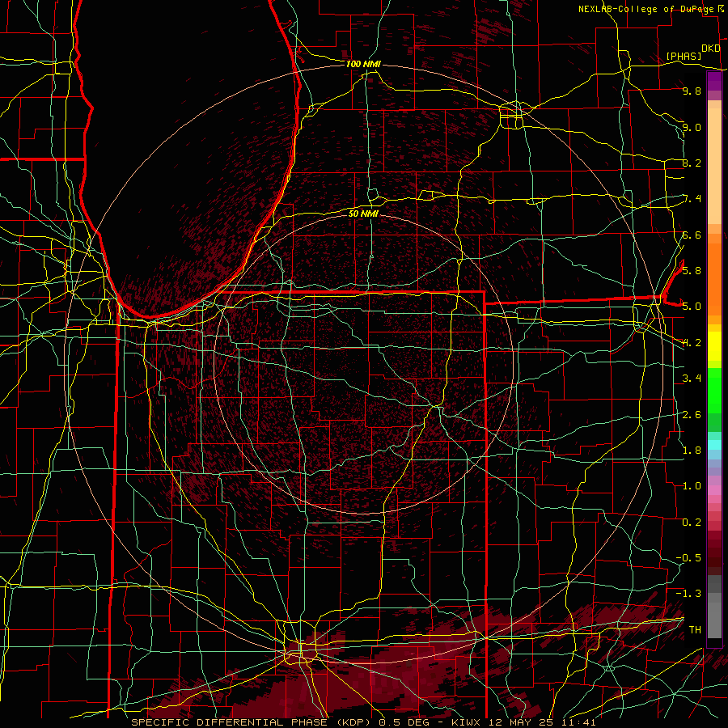Pick the purple band atop the color bar
Viewport: 728px width, 728px height.
coord(714,82)
